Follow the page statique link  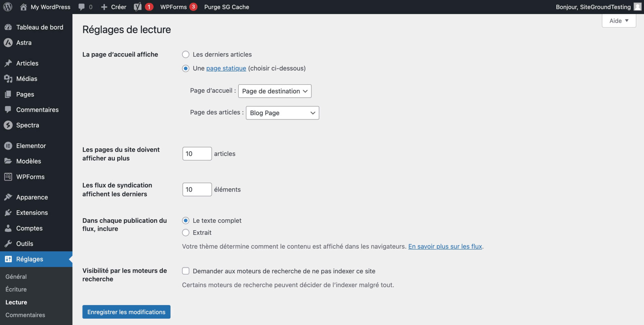pos(226,69)
